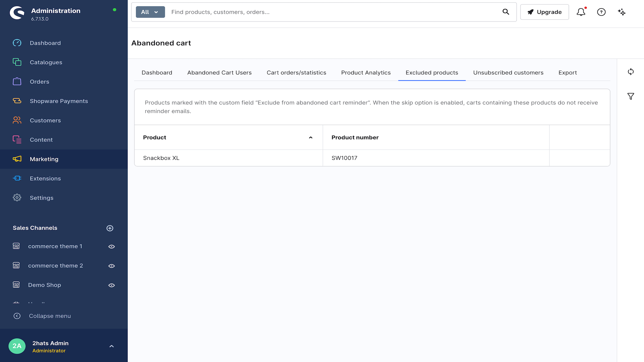Image resolution: width=644 pixels, height=362 pixels.
Task: Click the Extensions plug icon
Action: pos(17,178)
